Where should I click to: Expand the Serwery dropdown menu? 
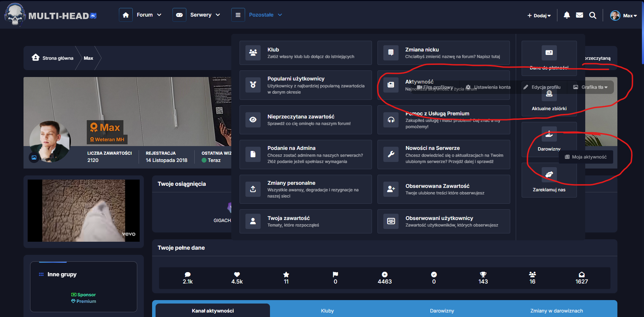pyautogui.click(x=205, y=15)
